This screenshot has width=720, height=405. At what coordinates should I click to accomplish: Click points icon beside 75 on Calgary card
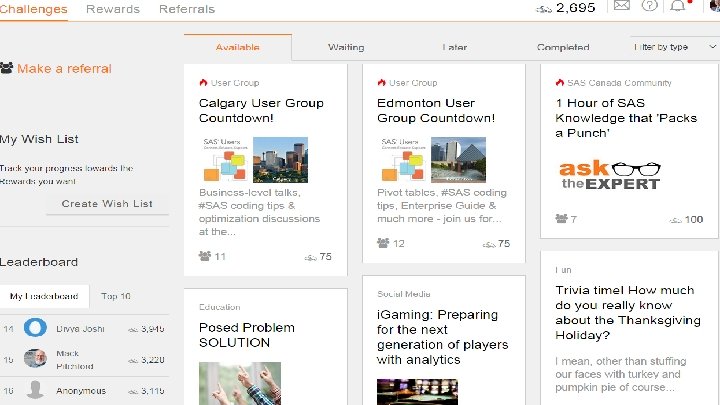coord(311,258)
